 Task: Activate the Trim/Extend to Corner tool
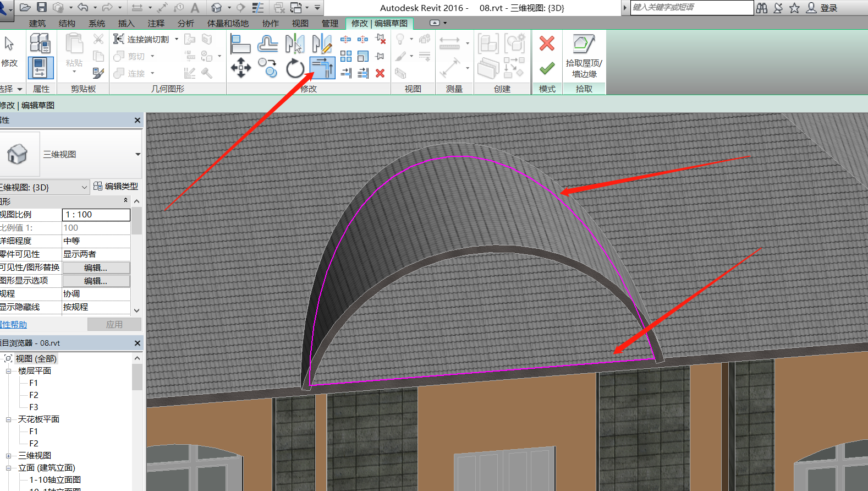[x=322, y=68]
